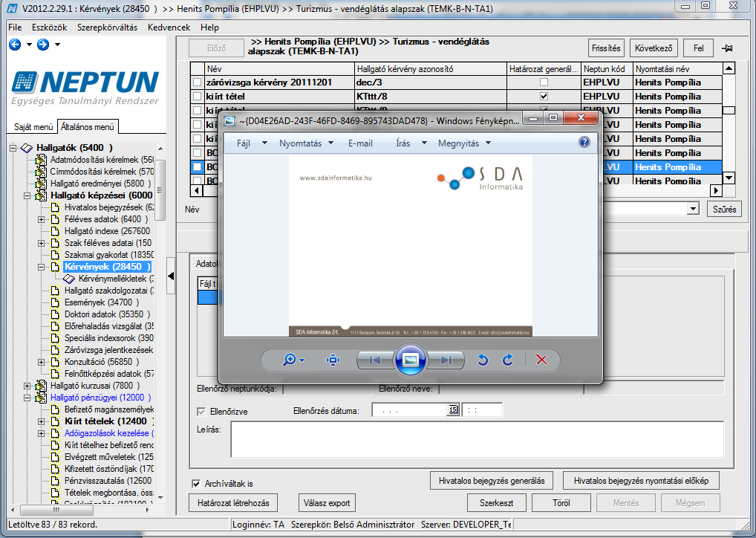This screenshot has width=756, height=538.
Task: Click the Kérvénymellékletek tree icon
Action: click(69, 279)
